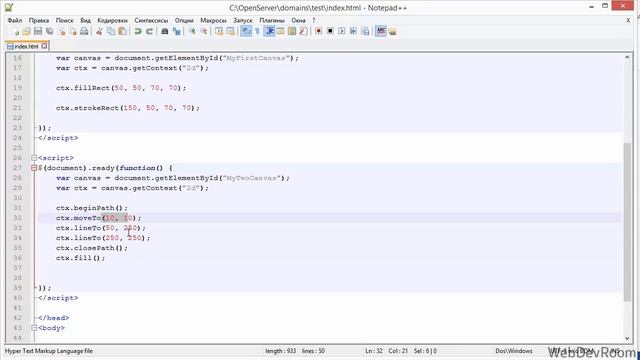Toggle synchronized vertical scrolling

219,31
